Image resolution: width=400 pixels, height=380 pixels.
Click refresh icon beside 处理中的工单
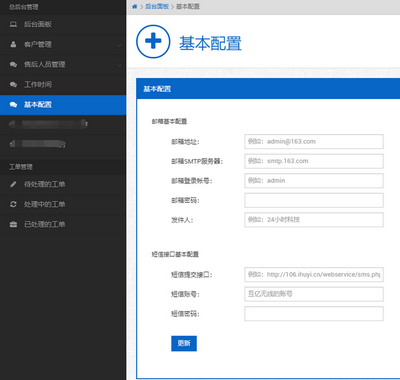tap(13, 204)
